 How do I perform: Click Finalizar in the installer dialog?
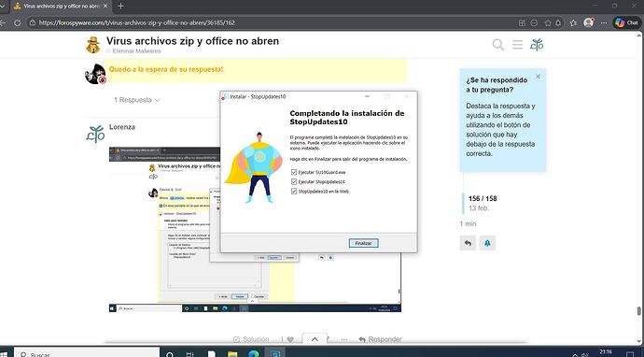[363, 243]
